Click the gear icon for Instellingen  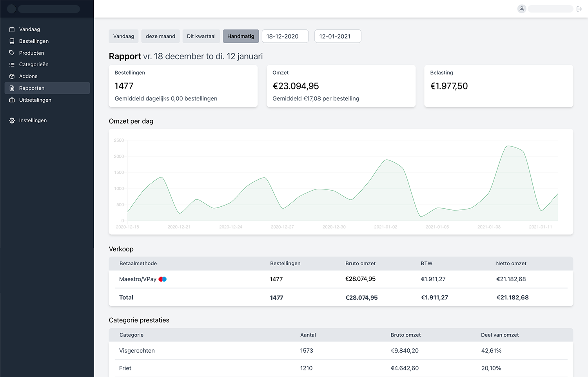pos(12,120)
